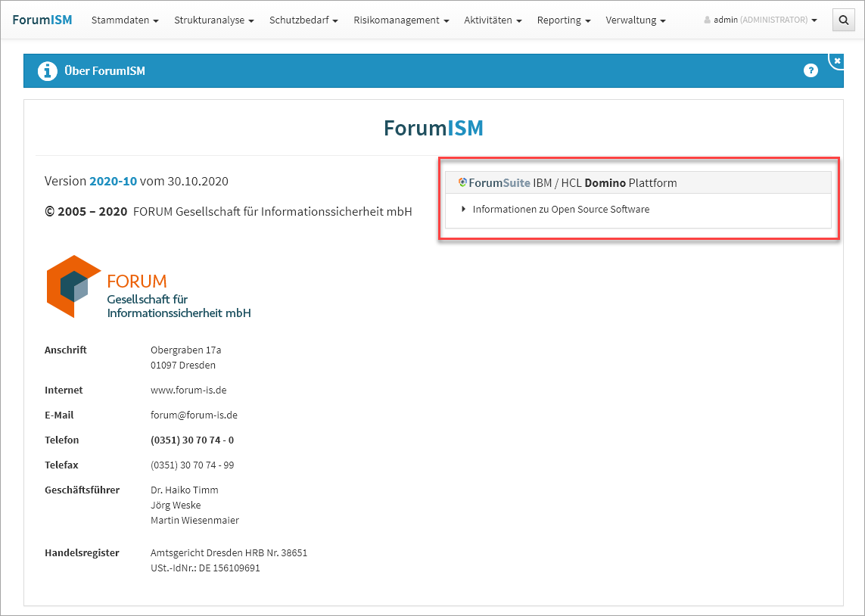This screenshot has height=616, width=865.
Task: Open the Strukturanalyse menu
Action: click(214, 20)
